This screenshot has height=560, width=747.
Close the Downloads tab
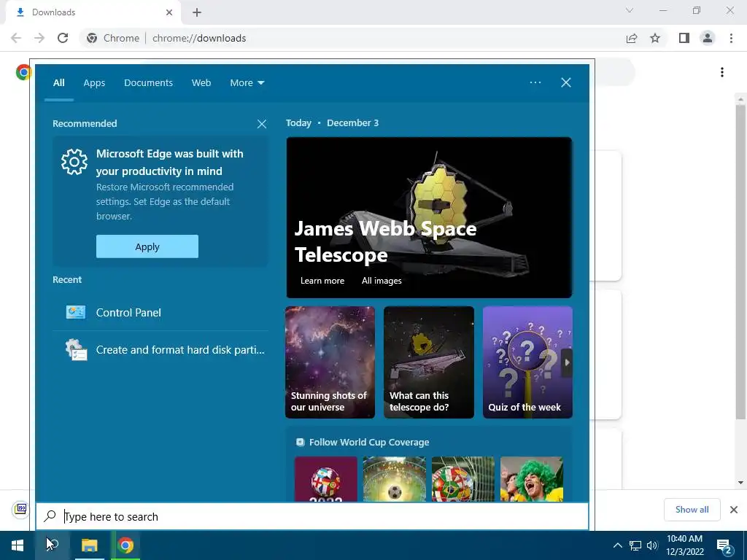pos(169,12)
